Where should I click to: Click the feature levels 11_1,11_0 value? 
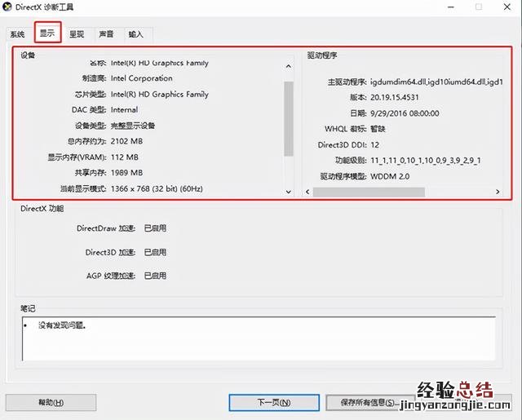[x=426, y=161]
